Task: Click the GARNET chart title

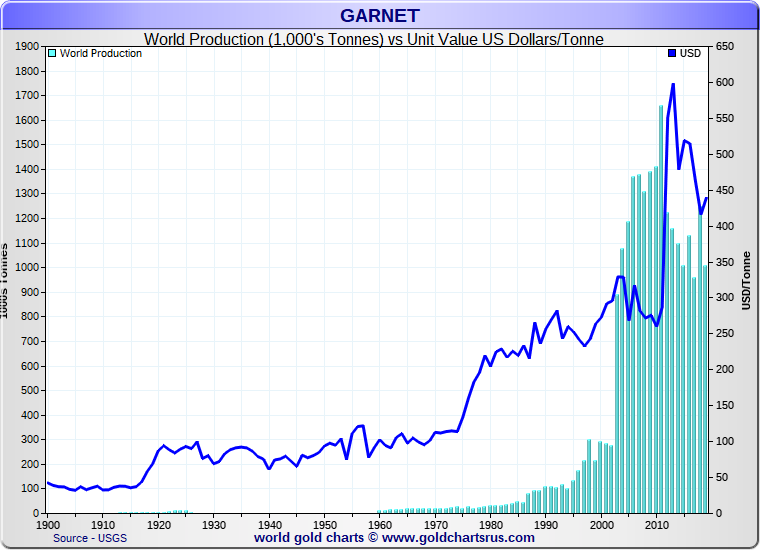Action: point(379,15)
